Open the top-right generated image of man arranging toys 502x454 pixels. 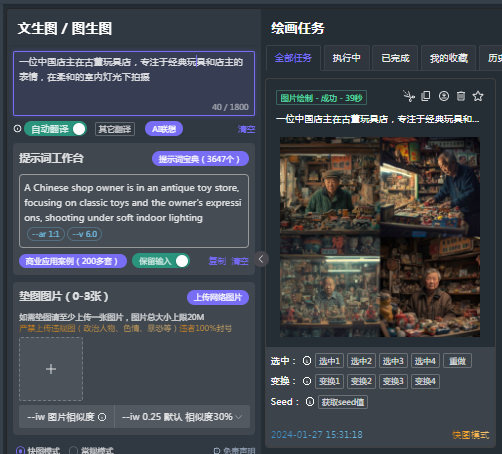(430, 187)
